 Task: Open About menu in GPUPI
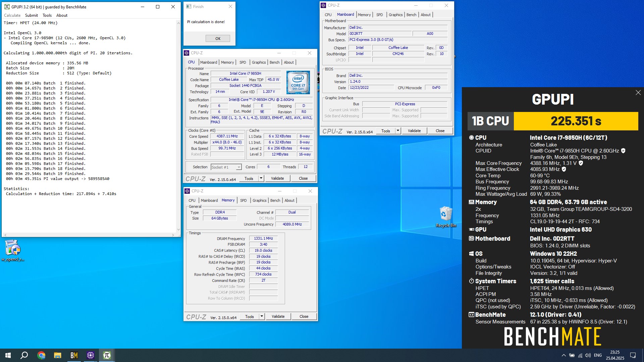(62, 15)
